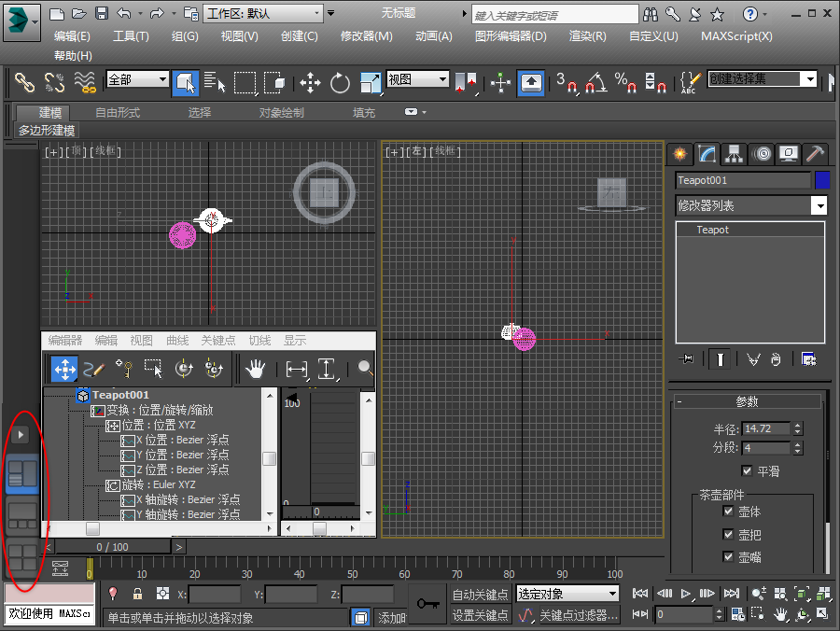Collapse the 参数 rollout header
The height and width of the screenshot is (631, 840).
(747, 401)
